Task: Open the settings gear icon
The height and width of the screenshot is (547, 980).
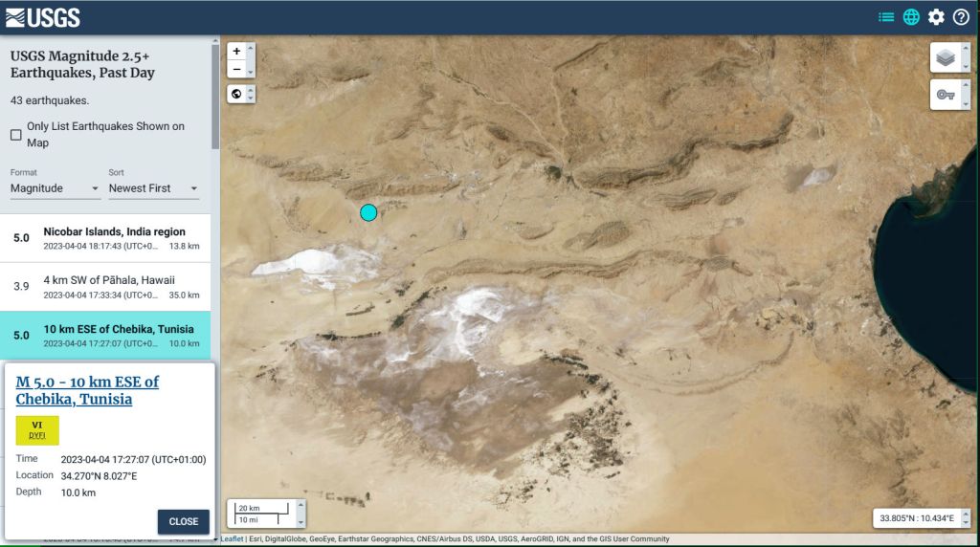Action: click(x=936, y=17)
